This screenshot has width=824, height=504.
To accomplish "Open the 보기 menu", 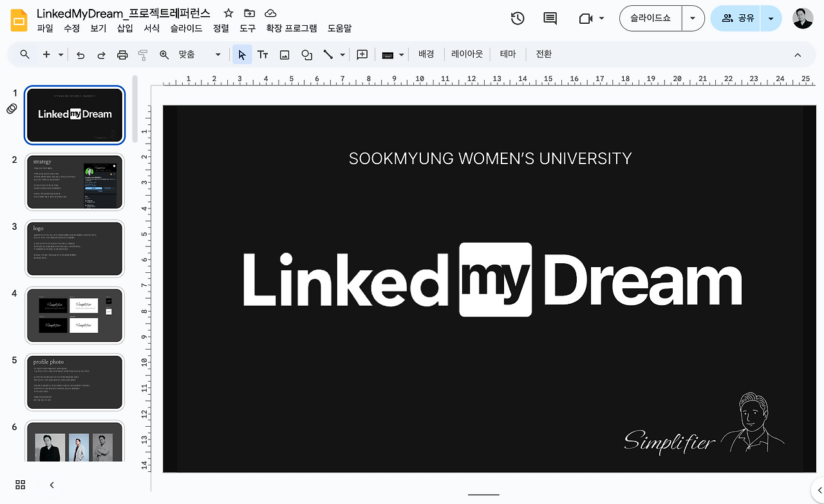I will click(98, 28).
